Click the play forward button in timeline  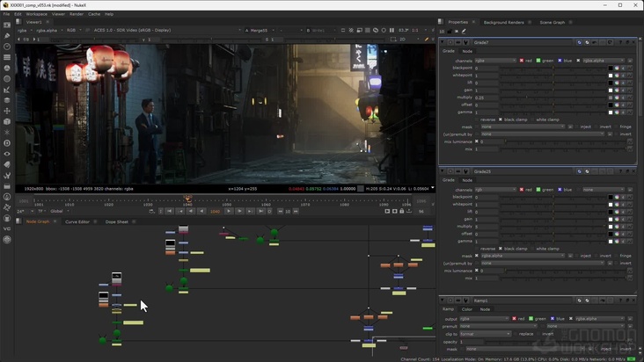point(229,211)
